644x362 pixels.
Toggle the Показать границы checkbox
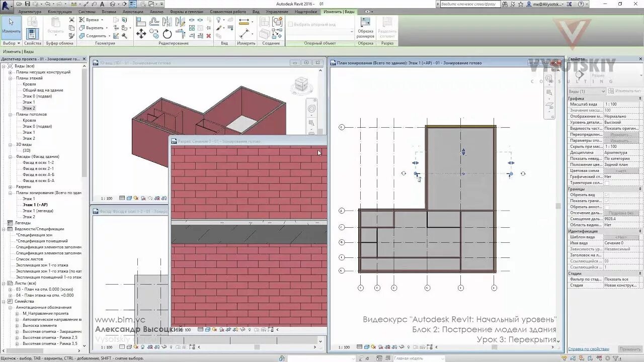tap(607, 201)
